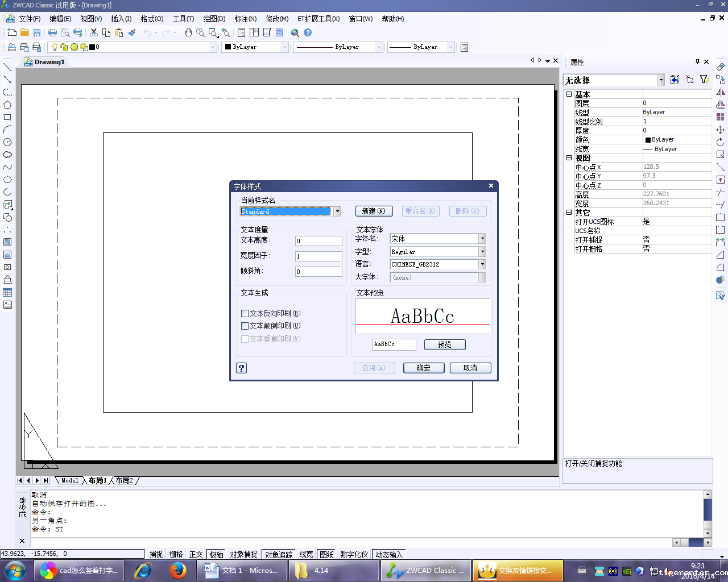Collapse the 基本 properties section

pyautogui.click(x=569, y=94)
